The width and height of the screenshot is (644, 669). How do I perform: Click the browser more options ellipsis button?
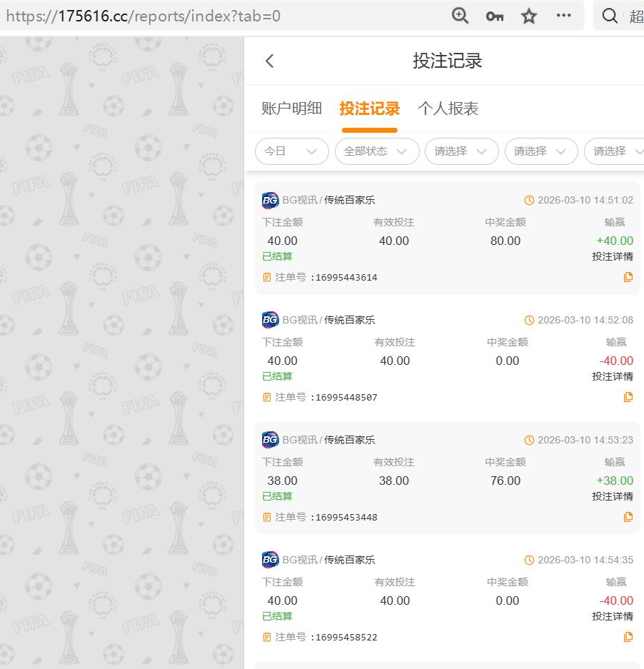click(x=563, y=15)
